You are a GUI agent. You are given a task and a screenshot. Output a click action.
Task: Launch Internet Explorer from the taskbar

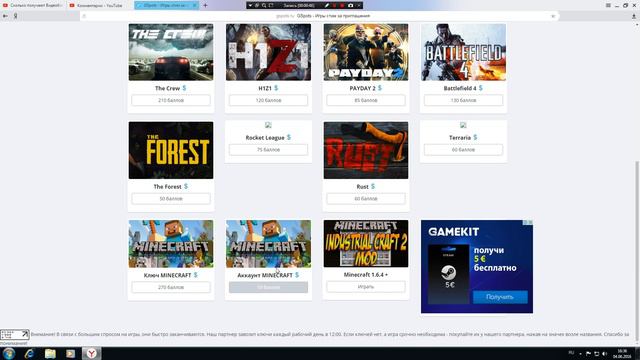tap(29, 353)
